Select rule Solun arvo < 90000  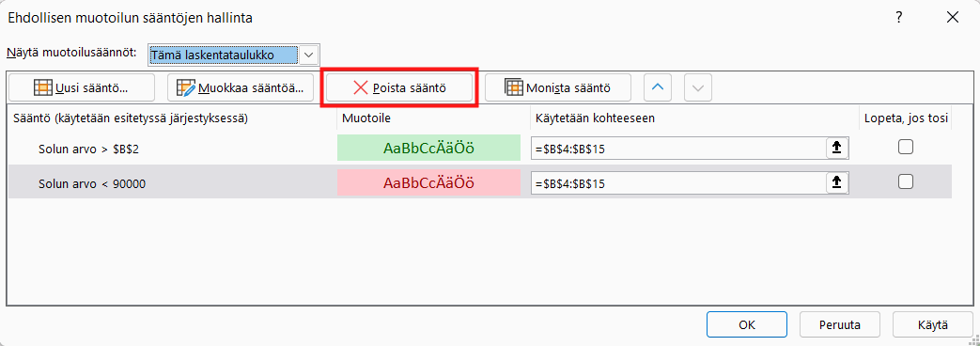click(x=92, y=183)
